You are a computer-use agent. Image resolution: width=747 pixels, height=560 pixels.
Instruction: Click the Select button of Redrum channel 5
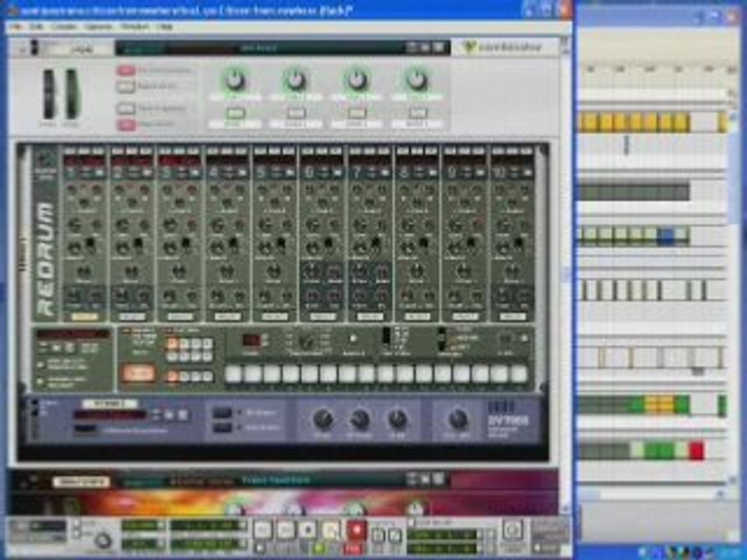pyautogui.click(x=275, y=317)
